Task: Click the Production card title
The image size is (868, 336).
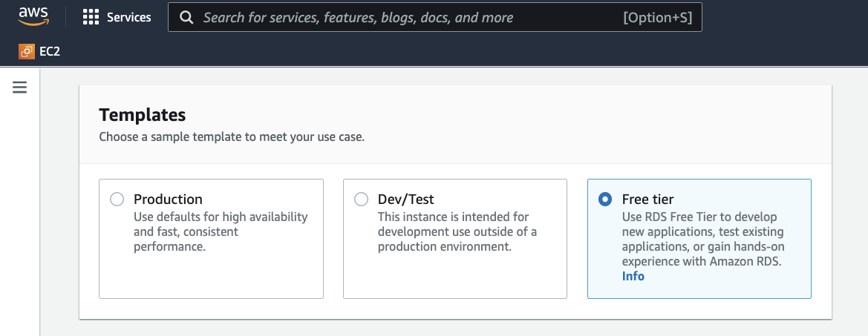Action: coord(168,199)
